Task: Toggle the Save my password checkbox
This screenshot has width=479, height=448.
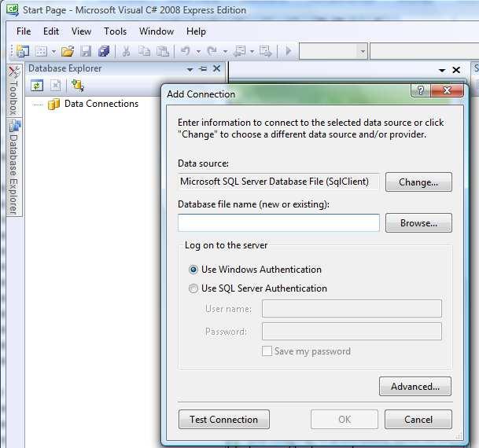Action: point(267,351)
